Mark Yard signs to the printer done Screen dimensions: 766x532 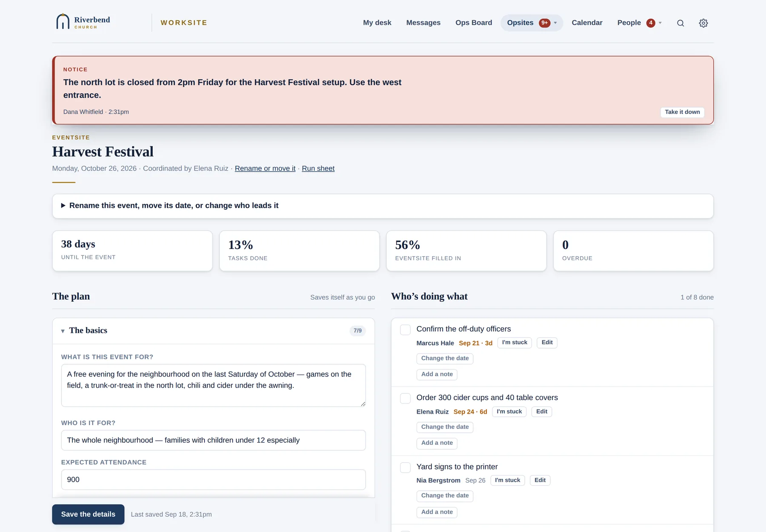coord(405,467)
